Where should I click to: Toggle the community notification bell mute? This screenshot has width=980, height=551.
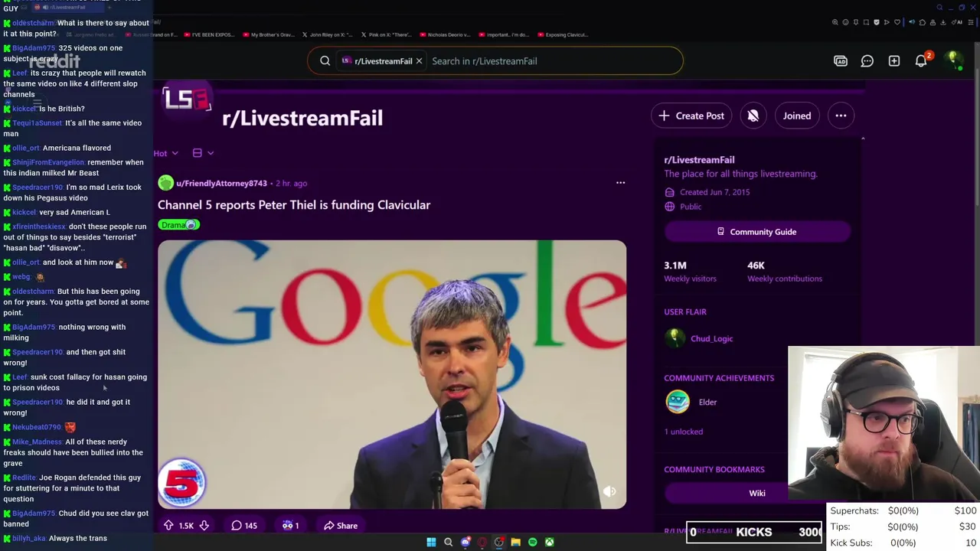753,116
